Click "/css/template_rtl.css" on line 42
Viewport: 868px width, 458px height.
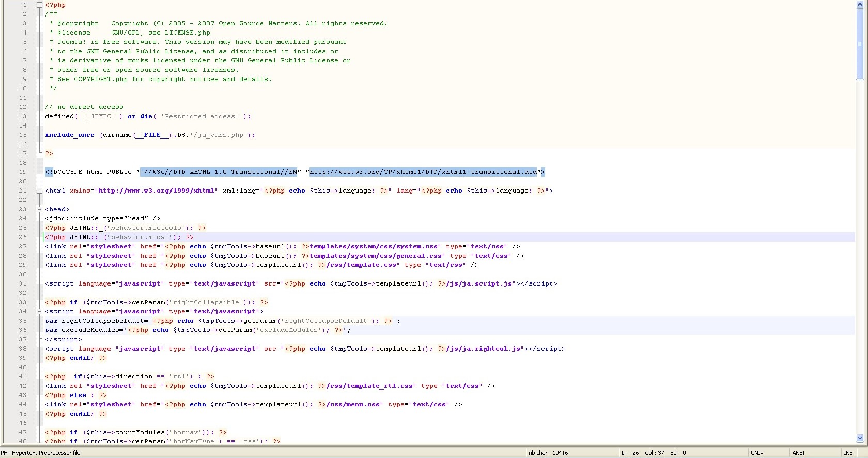369,386
